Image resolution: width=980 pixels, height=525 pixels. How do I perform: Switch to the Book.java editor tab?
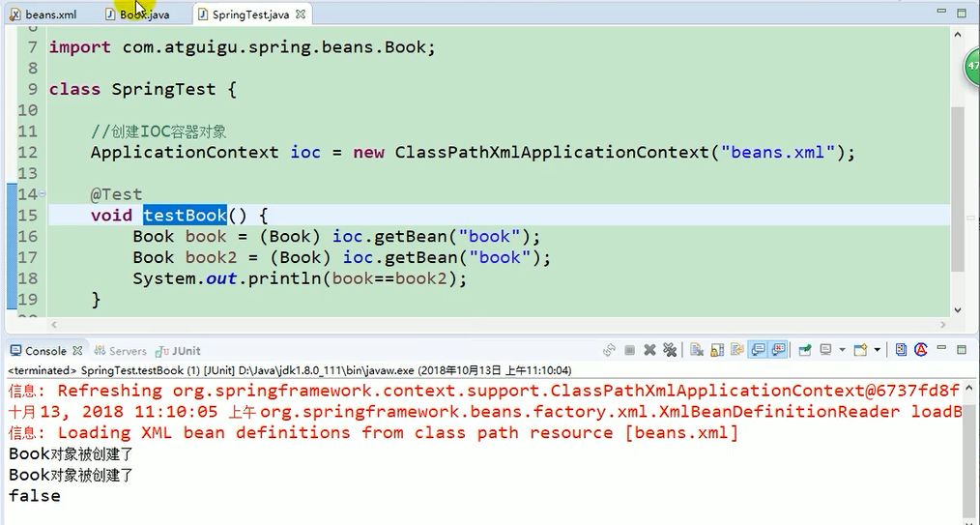[137, 15]
